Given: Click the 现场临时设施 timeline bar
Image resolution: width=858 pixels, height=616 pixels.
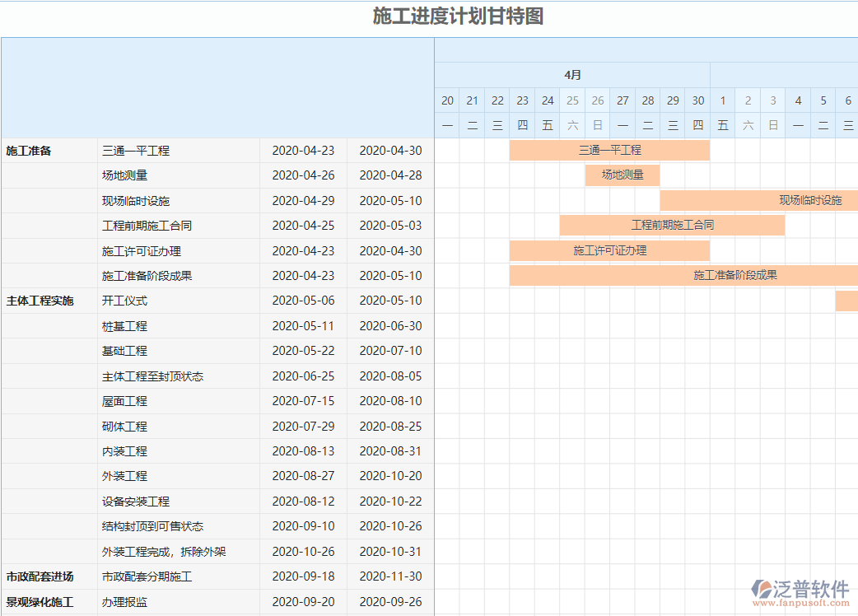Looking at the screenshot, I should click(758, 200).
